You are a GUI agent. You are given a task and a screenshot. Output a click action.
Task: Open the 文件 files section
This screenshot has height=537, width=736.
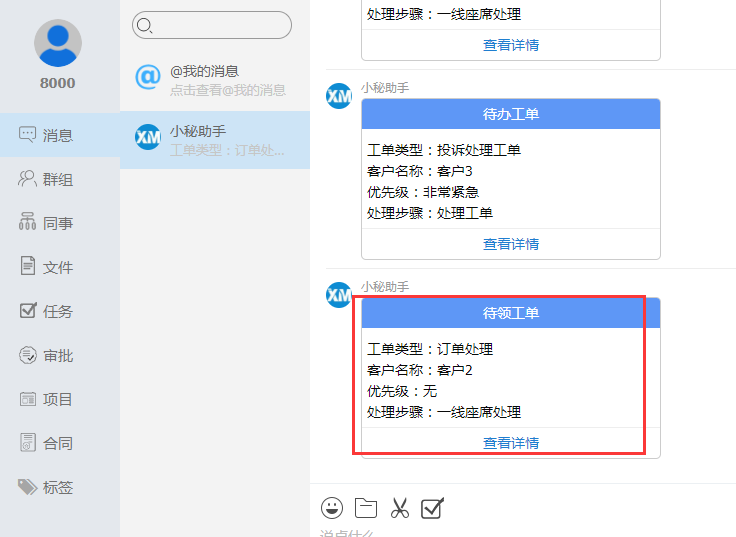click(58, 268)
